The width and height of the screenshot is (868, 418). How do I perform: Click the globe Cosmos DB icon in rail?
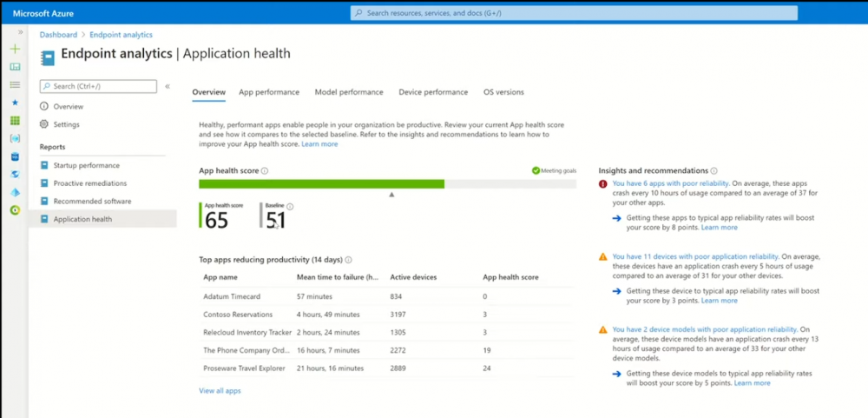pos(15,174)
